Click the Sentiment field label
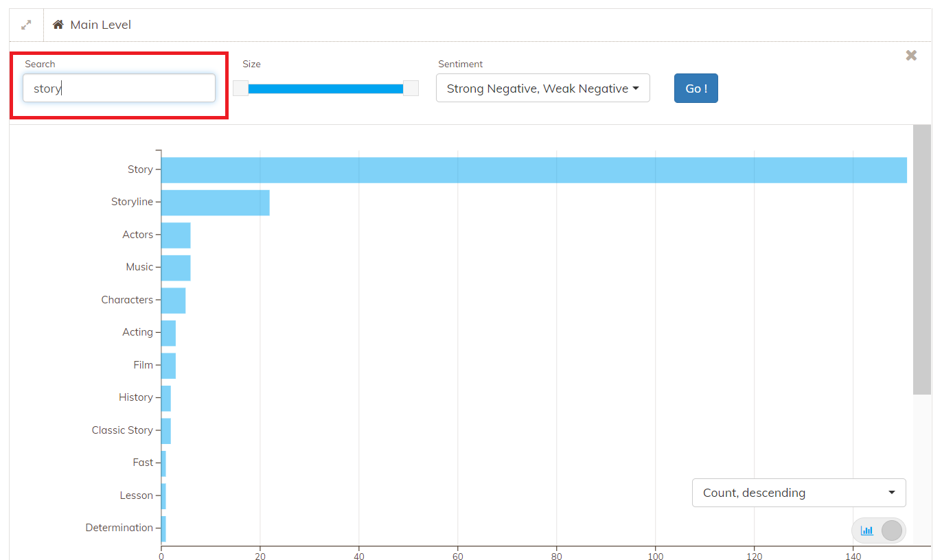This screenshot has width=942, height=560. coord(461,64)
